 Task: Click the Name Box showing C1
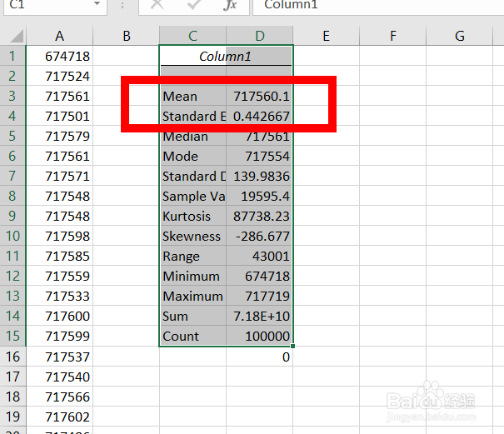pyautogui.click(x=46, y=5)
